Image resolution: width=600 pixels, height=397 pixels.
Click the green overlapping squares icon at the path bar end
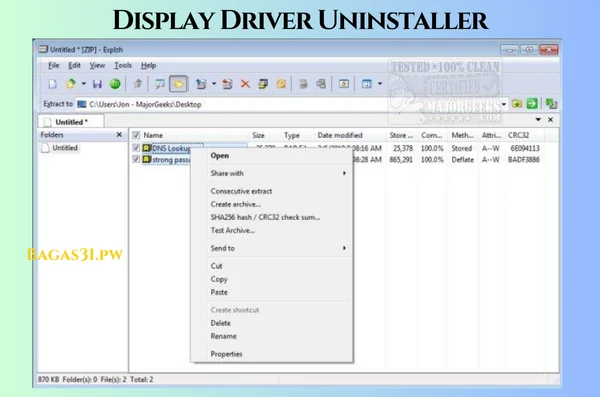click(x=551, y=103)
